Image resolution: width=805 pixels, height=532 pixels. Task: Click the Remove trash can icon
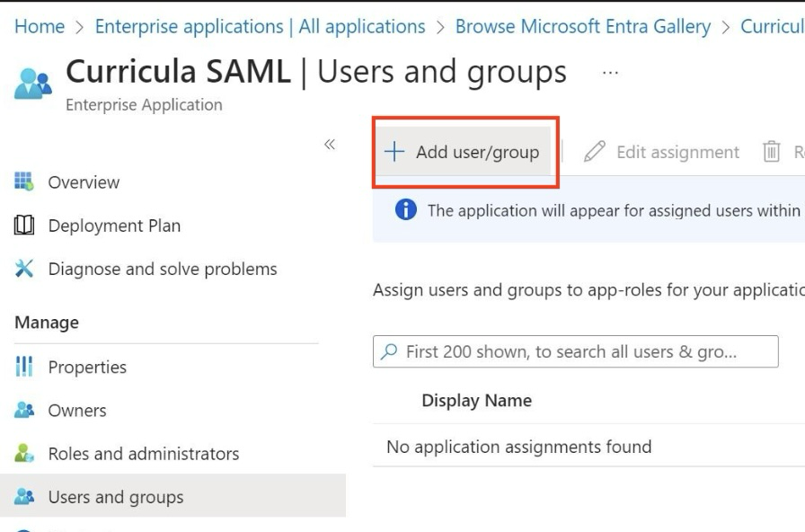click(771, 152)
